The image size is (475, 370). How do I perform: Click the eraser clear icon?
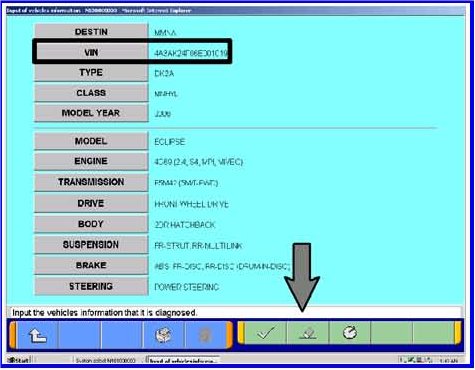[308, 333]
